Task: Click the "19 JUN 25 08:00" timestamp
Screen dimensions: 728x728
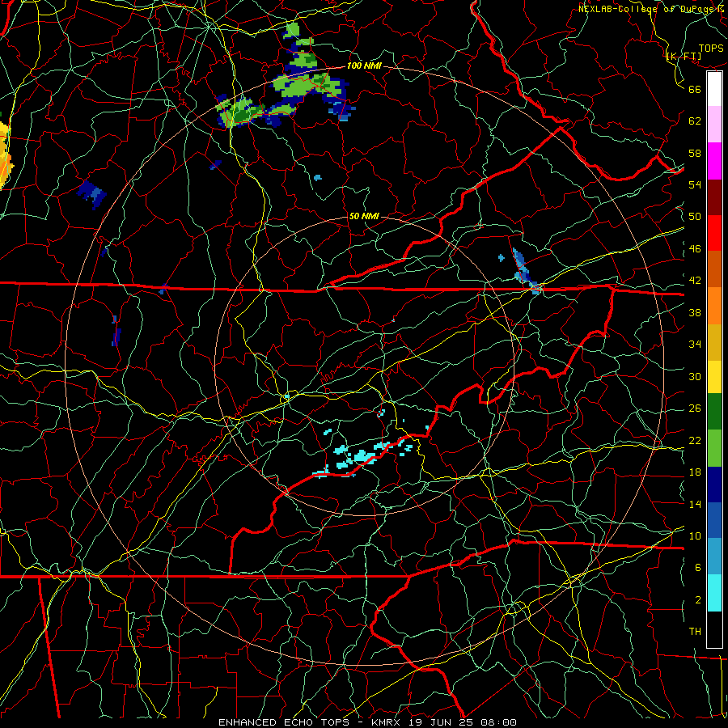Action: (463, 722)
